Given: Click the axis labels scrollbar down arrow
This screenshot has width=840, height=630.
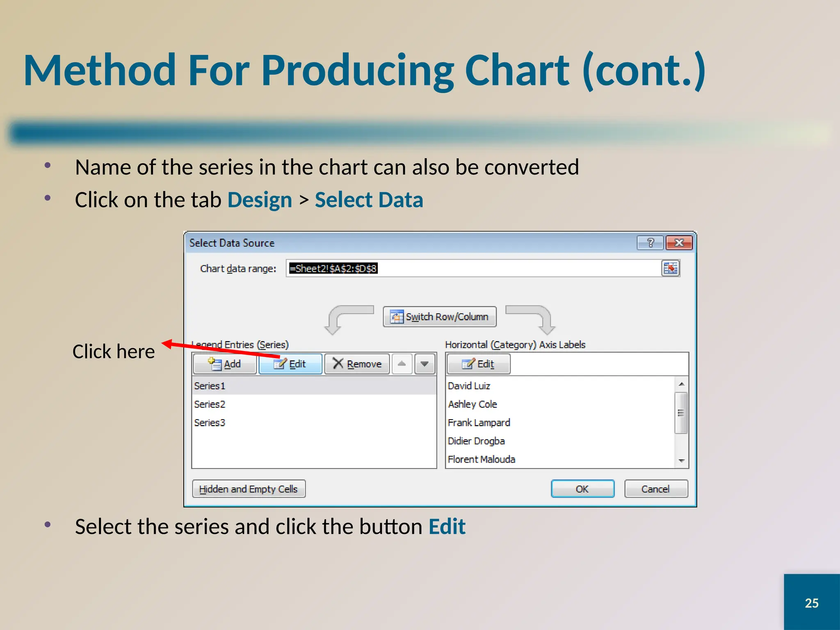Looking at the screenshot, I should click(681, 461).
